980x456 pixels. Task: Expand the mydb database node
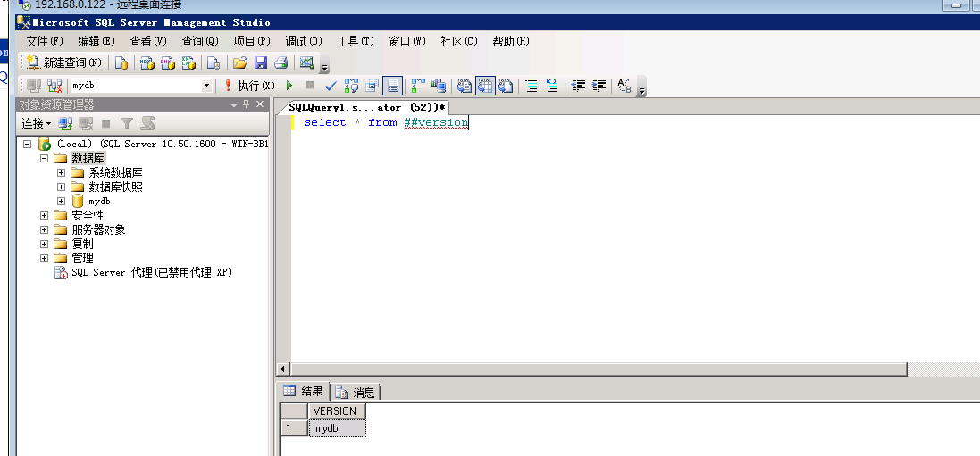click(x=62, y=201)
